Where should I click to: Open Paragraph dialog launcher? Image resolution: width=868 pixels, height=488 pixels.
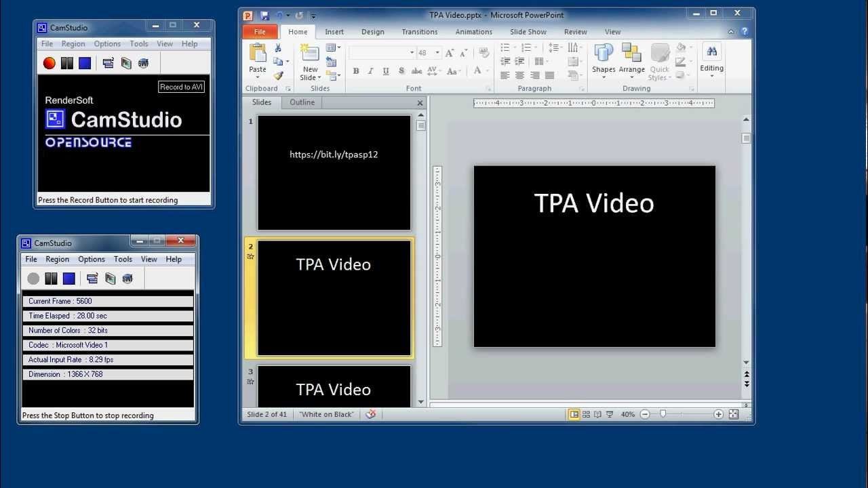point(582,89)
